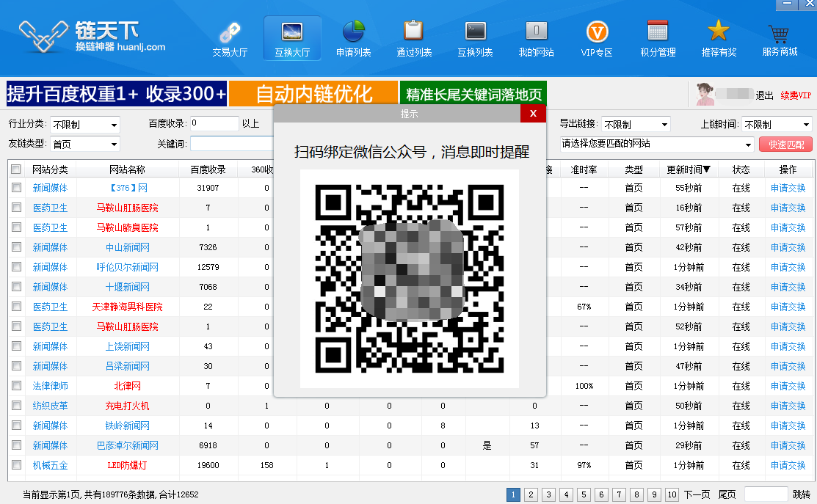Check the 中山新闻网 row checkbox
817x504 pixels.
coord(16,246)
